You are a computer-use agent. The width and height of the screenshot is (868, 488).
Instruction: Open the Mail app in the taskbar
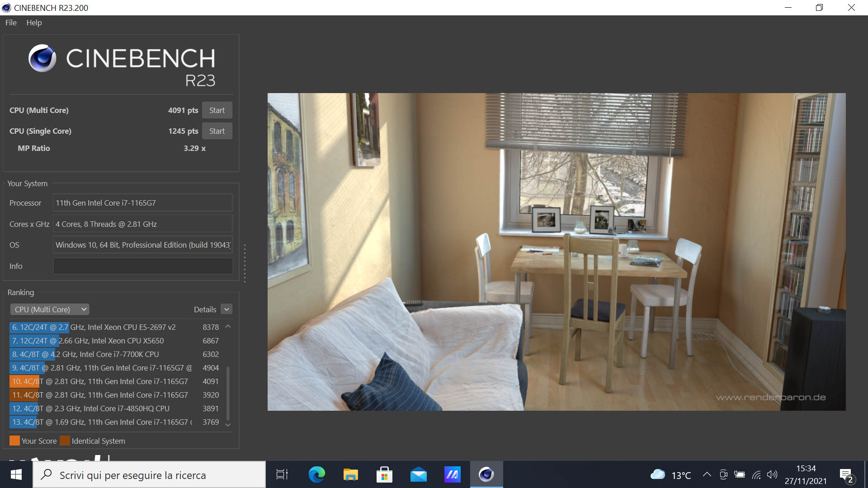(418, 474)
